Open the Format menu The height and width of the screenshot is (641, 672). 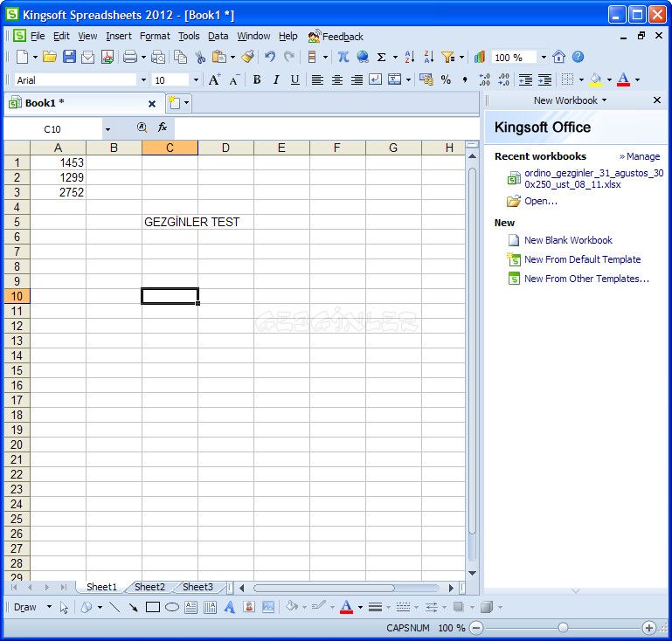pos(155,36)
